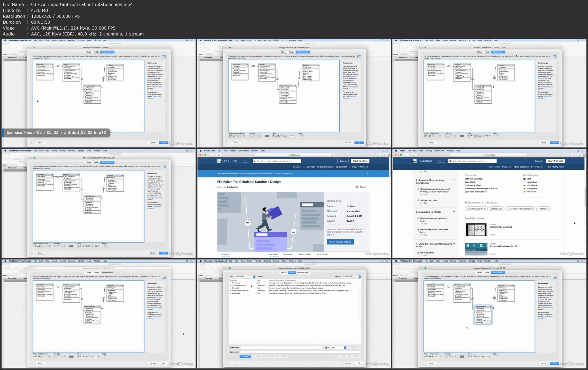
Task: Click Sign in on the page showing Related courses
Action: tap(538, 161)
